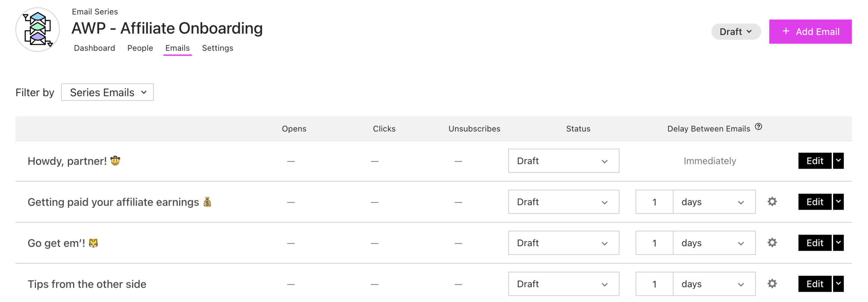The height and width of the screenshot is (302, 868).
Task: Edit the Howdy, partner! email
Action: coord(814,161)
